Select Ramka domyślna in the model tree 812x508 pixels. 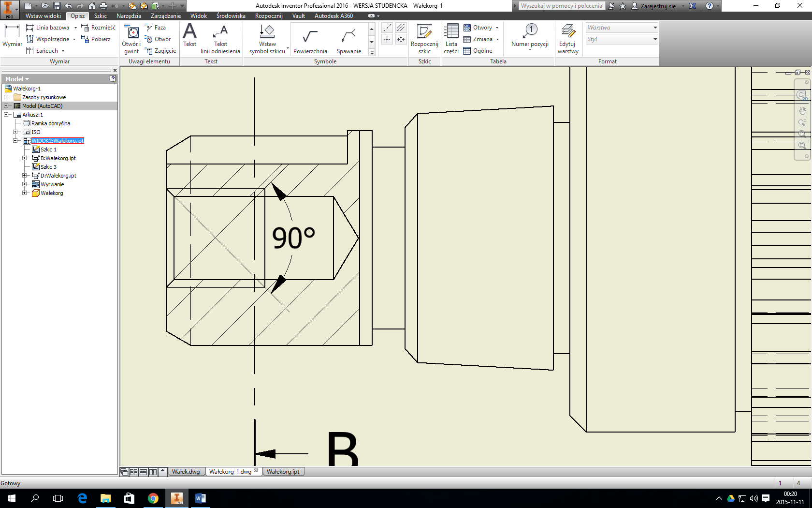pyautogui.click(x=51, y=123)
